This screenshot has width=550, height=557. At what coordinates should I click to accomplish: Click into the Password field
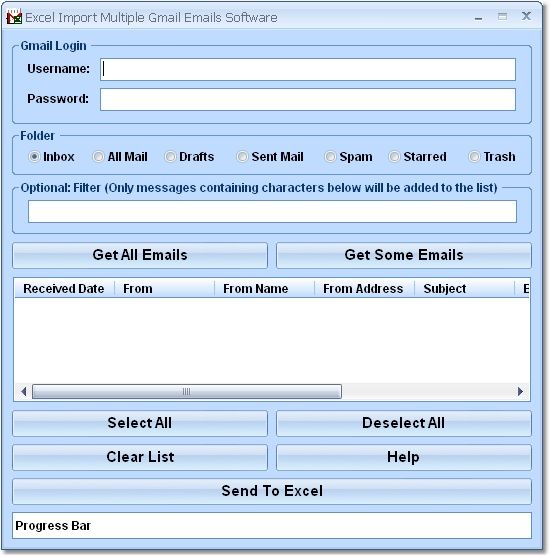pos(308,99)
